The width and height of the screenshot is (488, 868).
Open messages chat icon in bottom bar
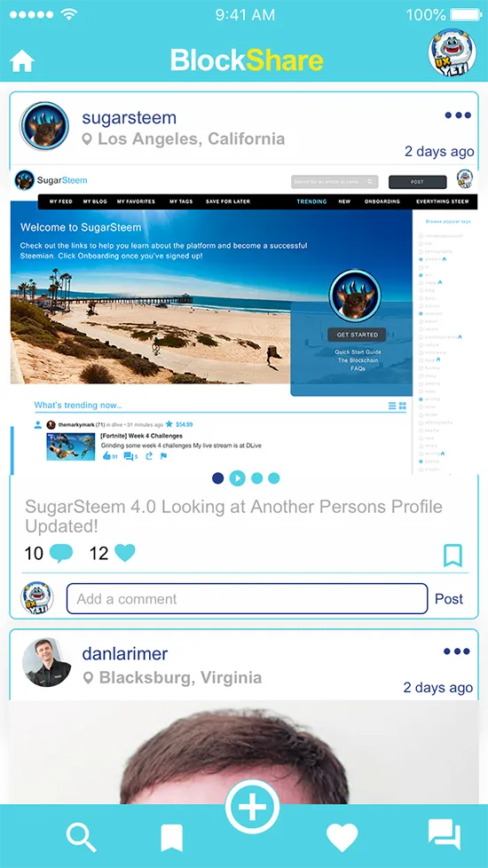click(x=445, y=834)
